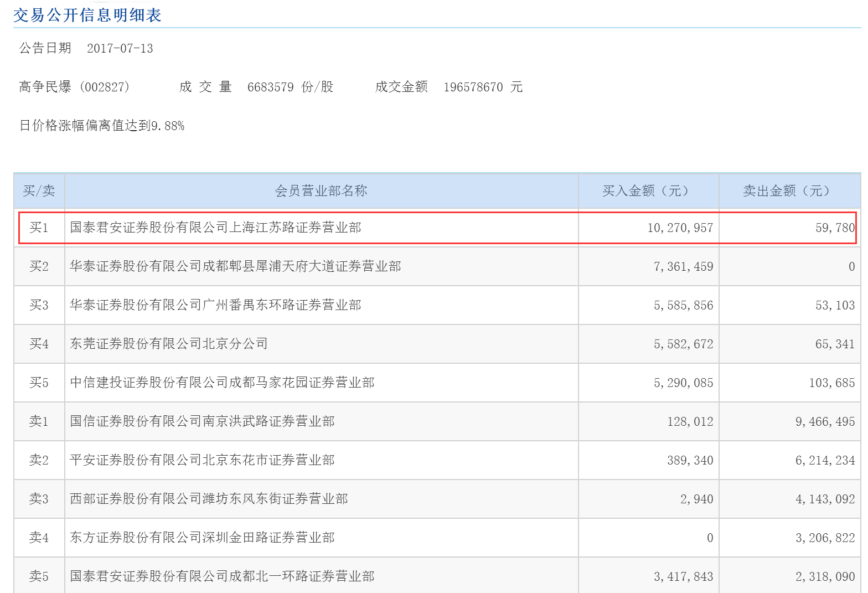Select 西部证券潍坊东风东街证券营业部 name
This screenshot has height=593, width=868.
click(x=209, y=499)
